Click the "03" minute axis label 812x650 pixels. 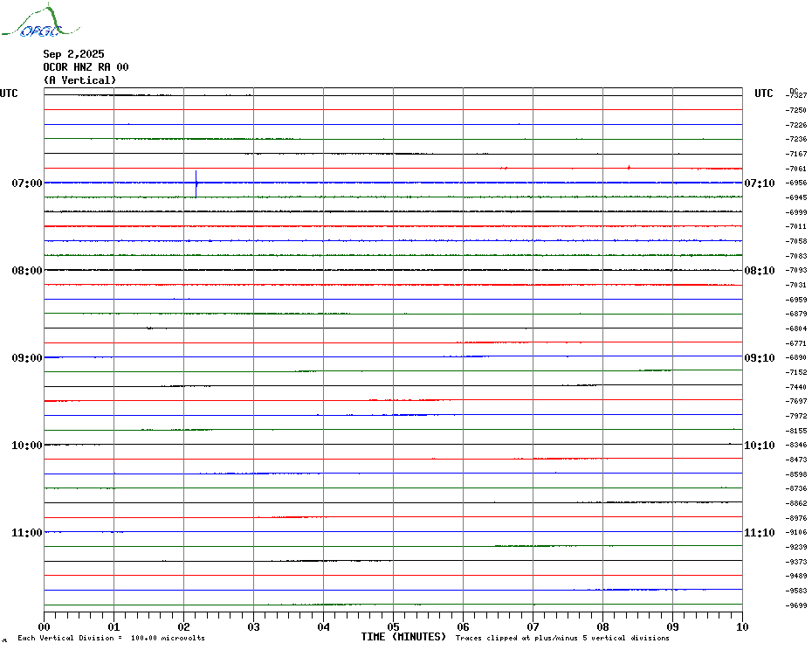(254, 627)
